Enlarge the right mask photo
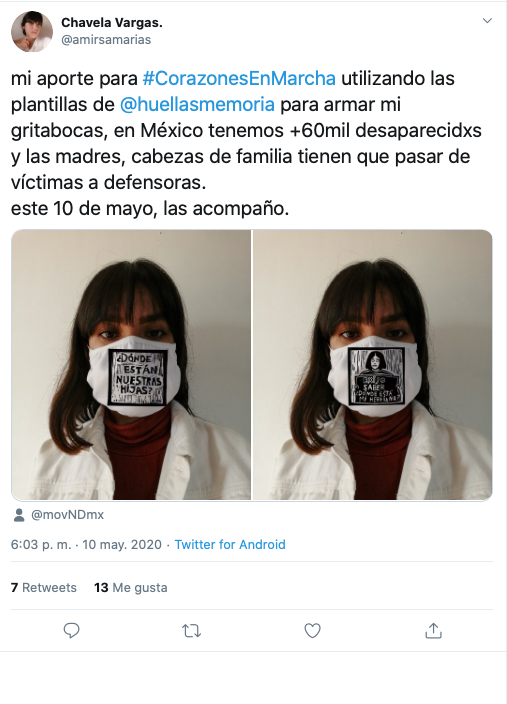Screen dimensions: 507x704 coord(373,365)
